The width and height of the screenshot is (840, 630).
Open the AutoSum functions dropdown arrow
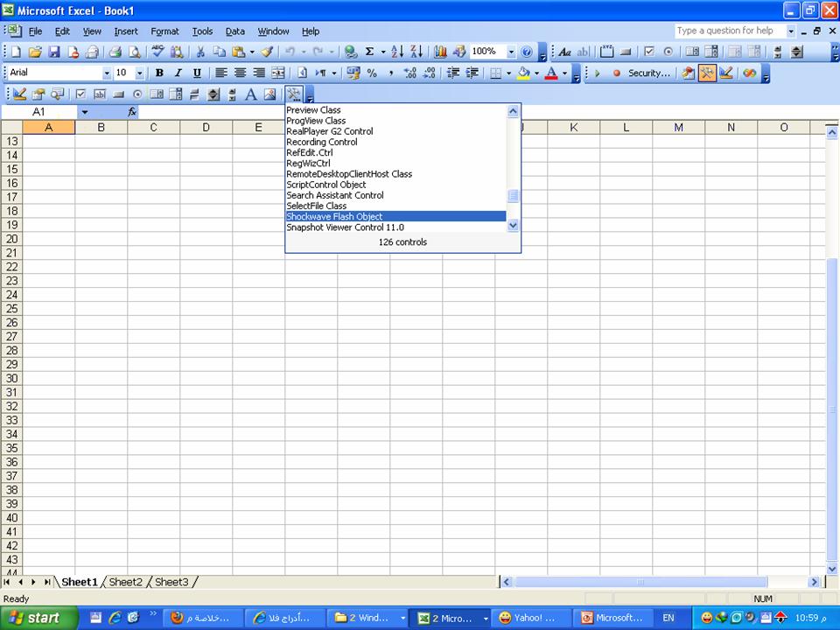tap(383, 52)
